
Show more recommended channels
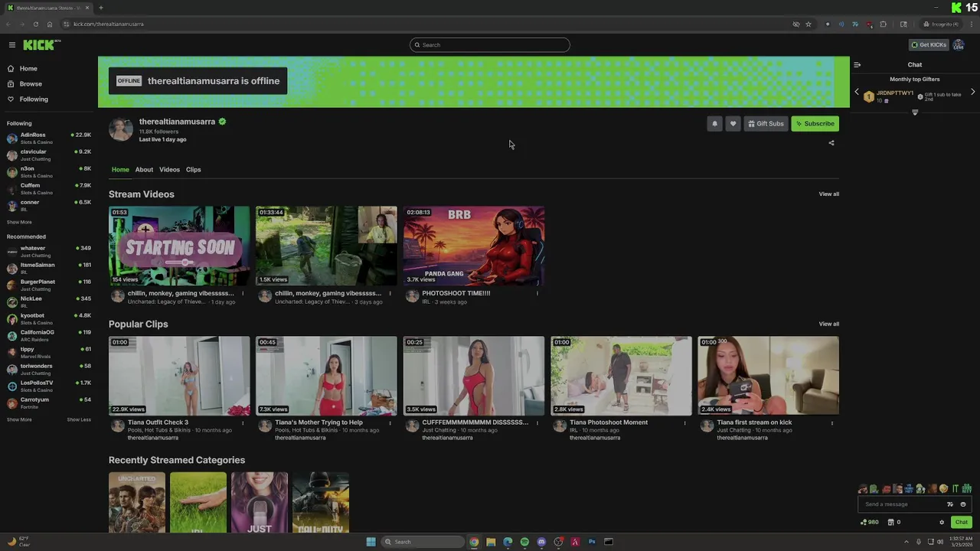[x=19, y=420]
